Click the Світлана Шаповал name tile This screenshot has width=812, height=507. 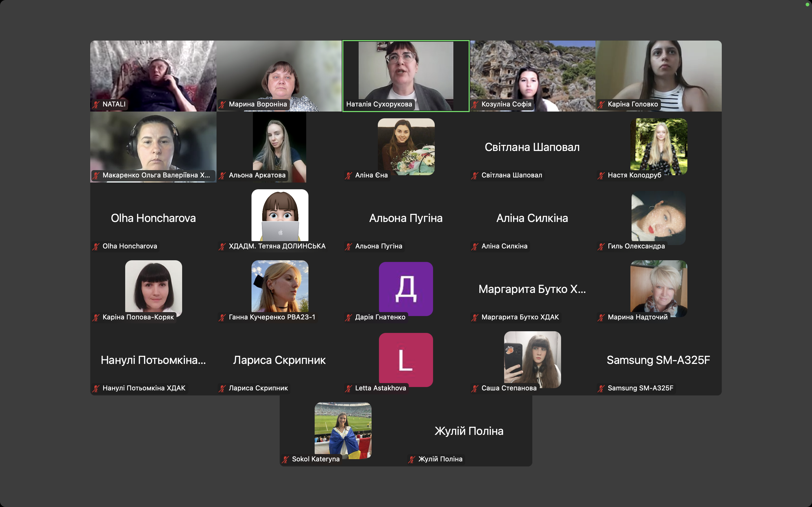(532, 147)
